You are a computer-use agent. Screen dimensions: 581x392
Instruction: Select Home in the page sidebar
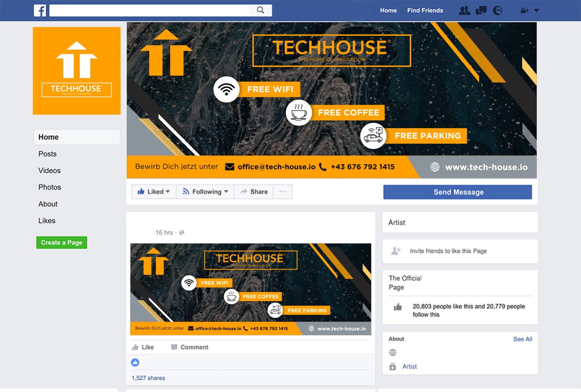(77, 137)
